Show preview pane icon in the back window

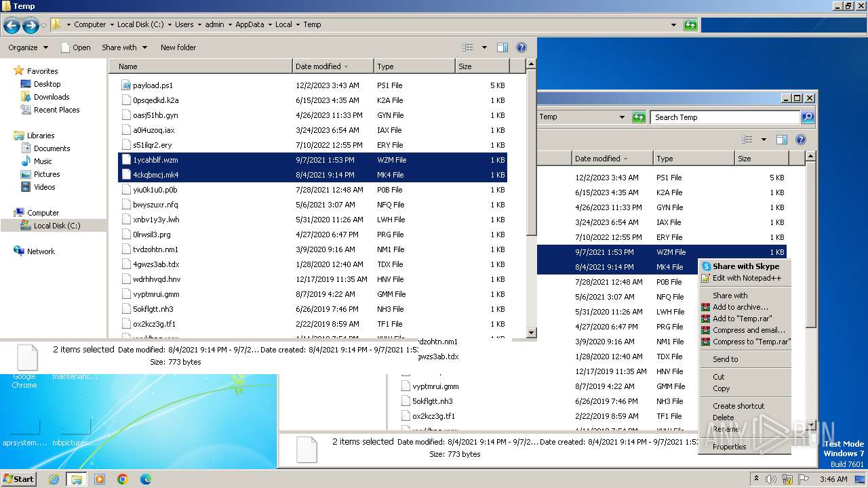[x=782, y=140]
